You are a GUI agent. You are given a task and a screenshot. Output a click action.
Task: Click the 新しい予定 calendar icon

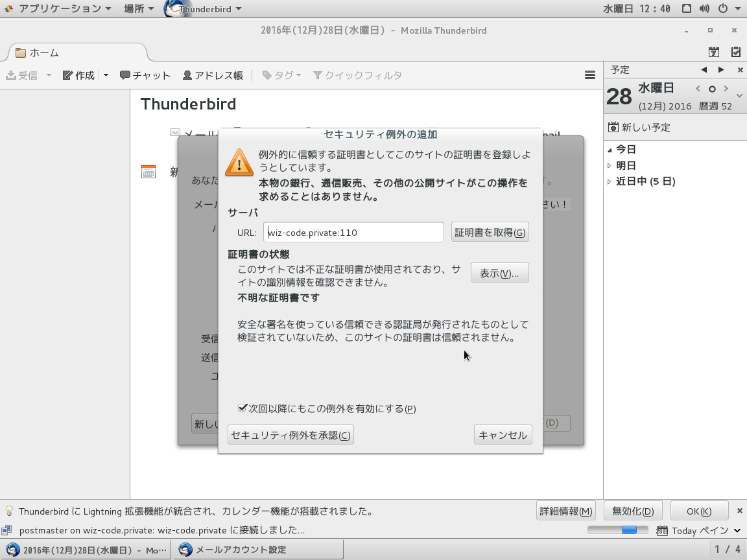point(613,127)
